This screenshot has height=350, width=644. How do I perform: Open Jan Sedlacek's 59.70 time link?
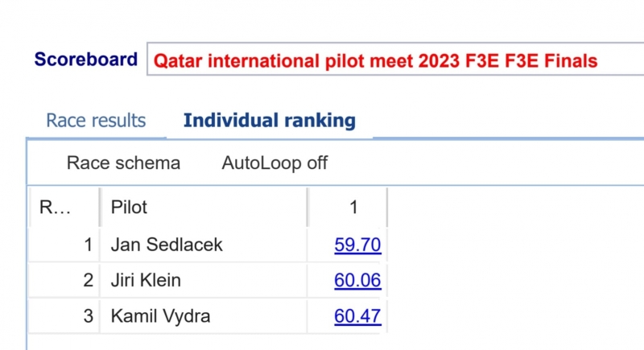coord(357,245)
